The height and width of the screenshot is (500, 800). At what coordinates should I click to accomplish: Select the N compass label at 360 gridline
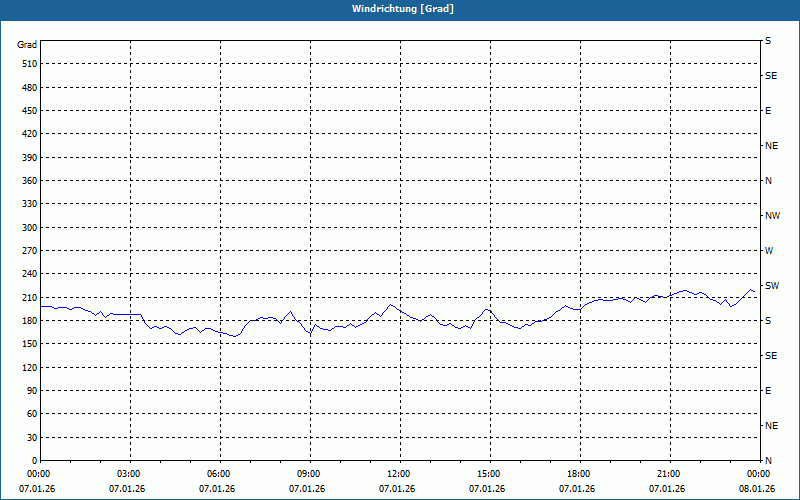[769, 181]
